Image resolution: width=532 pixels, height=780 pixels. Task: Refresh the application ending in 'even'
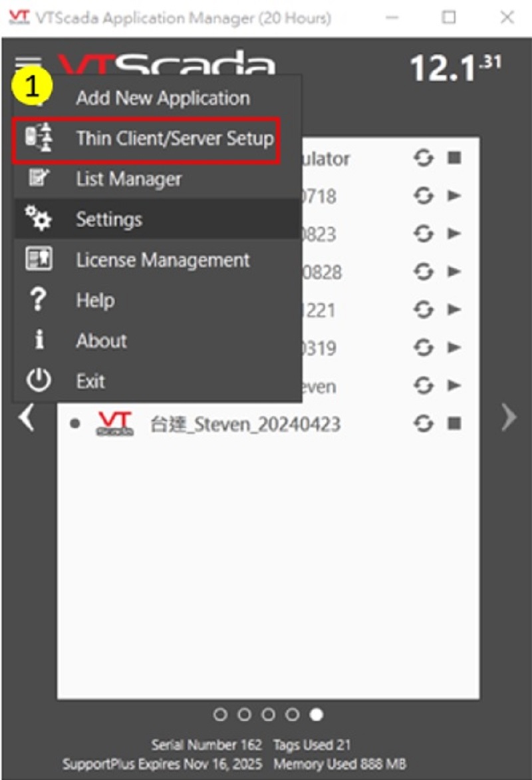[x=423, y=385]
